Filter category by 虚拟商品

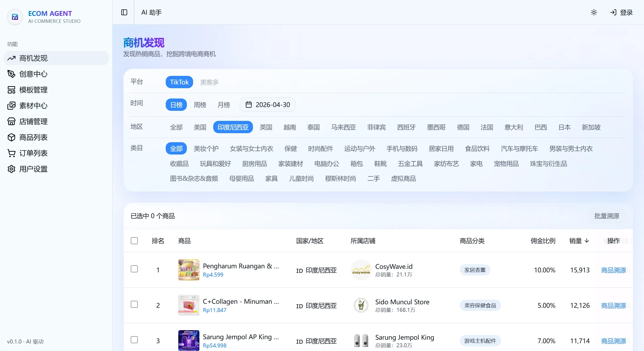[x=403, y=178]
